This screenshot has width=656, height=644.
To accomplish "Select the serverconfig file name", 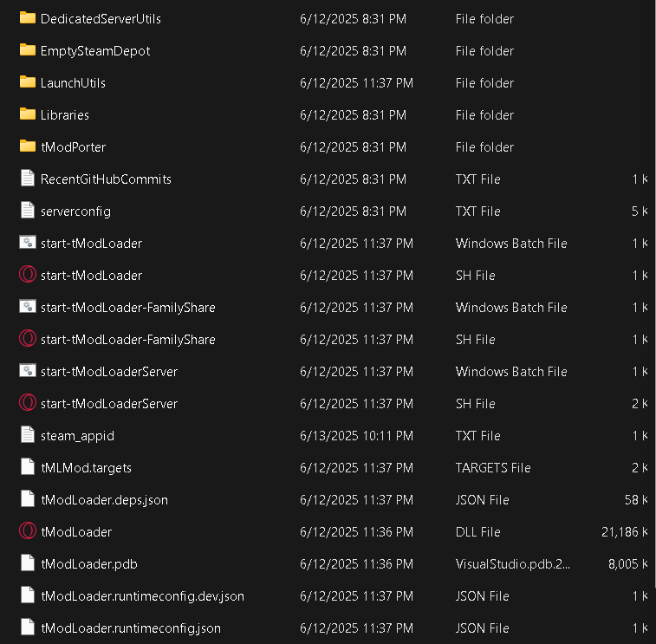I will (x=75, y=211).
